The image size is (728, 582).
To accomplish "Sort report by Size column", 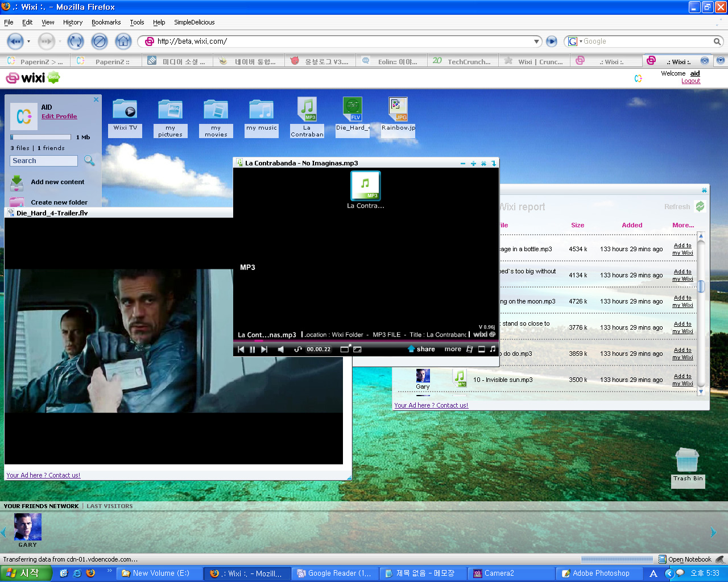I will pyautogui.click(x=578, y=225).
